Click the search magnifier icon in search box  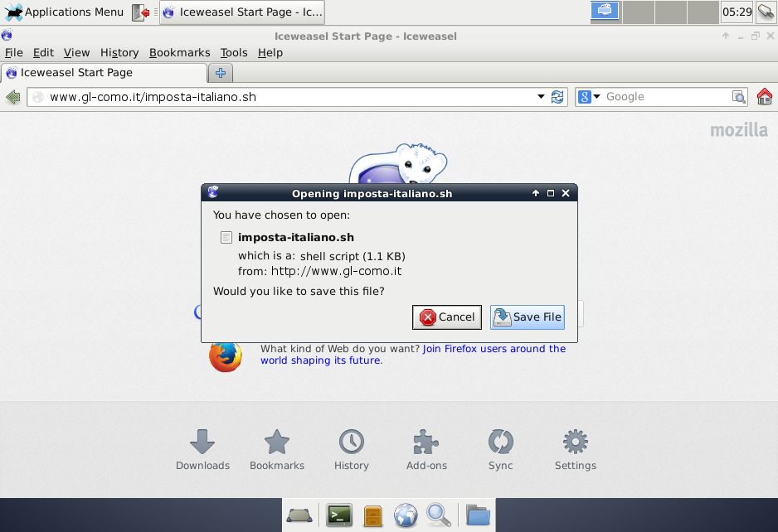[x=739, y=97]
